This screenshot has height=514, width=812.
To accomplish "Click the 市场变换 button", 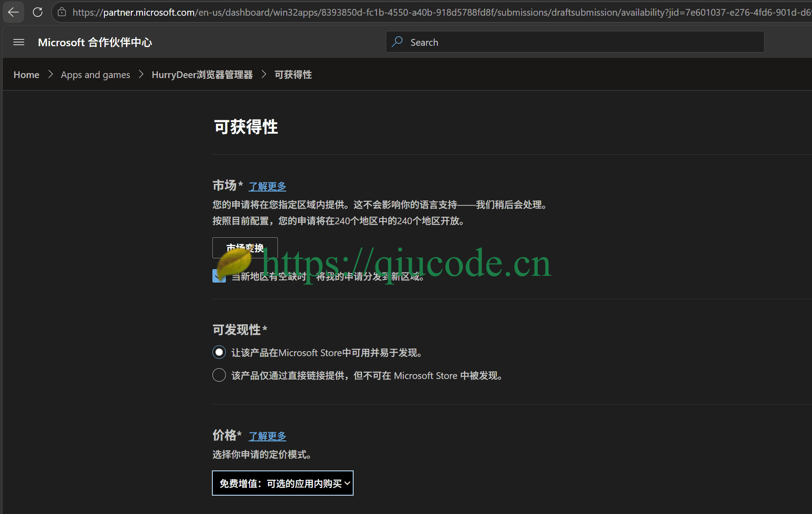I will click(245, 248).
